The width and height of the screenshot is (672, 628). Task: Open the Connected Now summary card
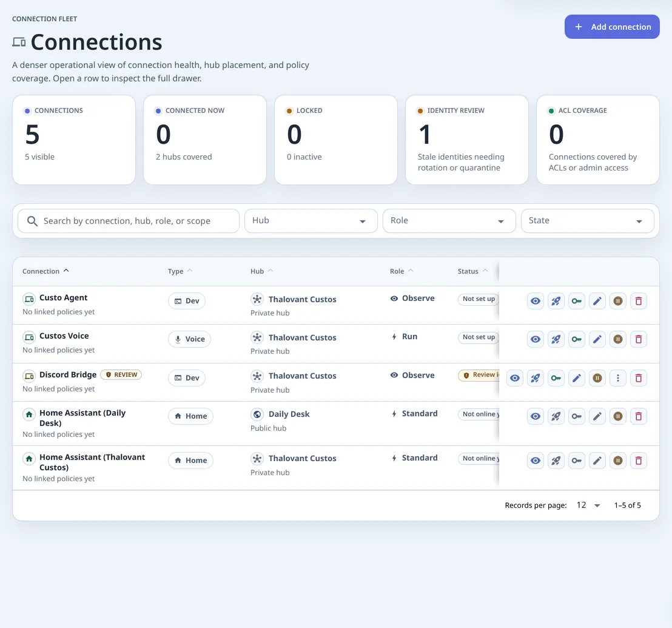(x=205, y=140)
